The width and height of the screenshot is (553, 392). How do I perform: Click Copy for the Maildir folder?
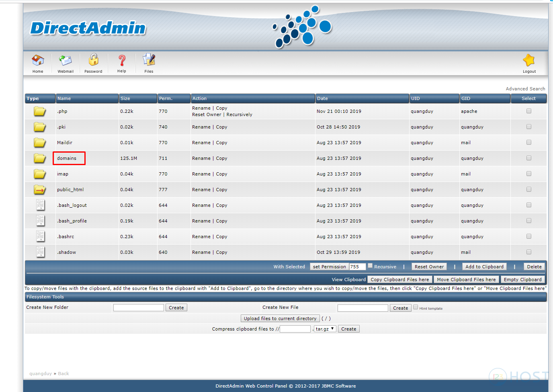point(221,143)
